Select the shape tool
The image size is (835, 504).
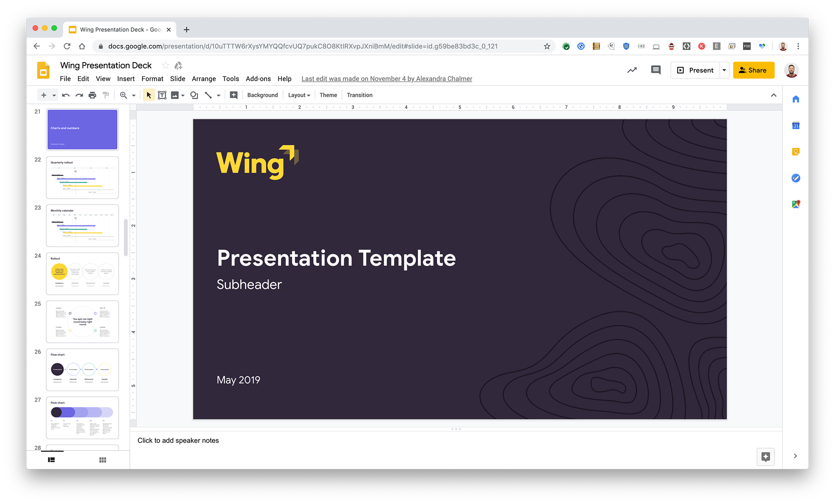[x=194, y=95]
